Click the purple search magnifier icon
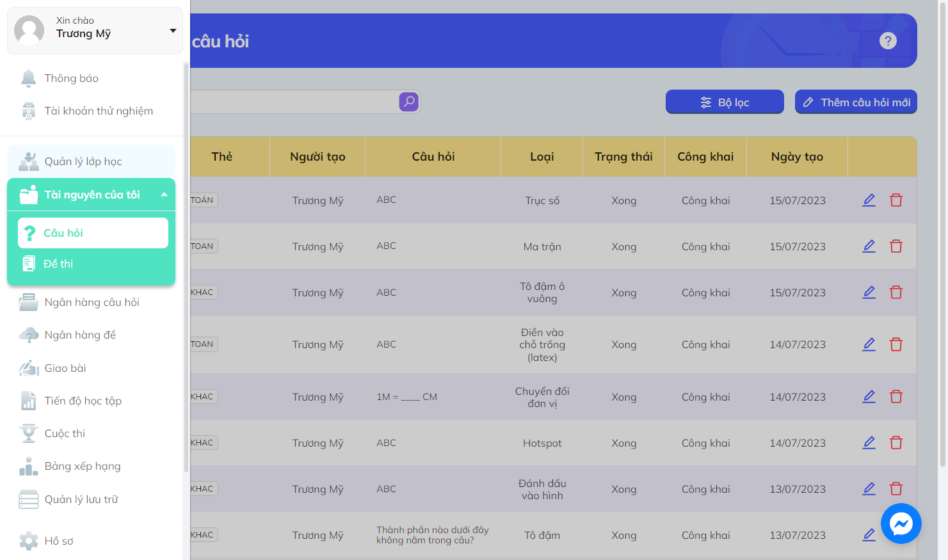948x560 pixels. pyautogui.click(x=409, y=102)
